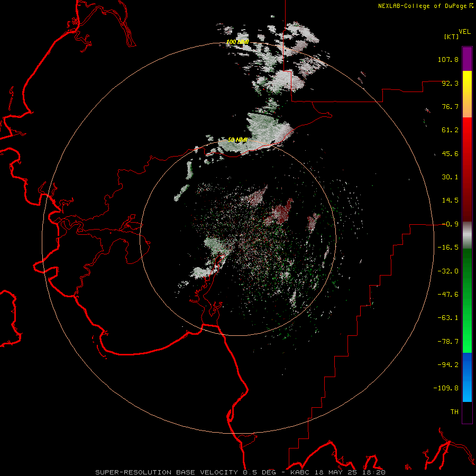Select the -78.7 velocity scale value
476x476 pixels.
tap(448, 342)
